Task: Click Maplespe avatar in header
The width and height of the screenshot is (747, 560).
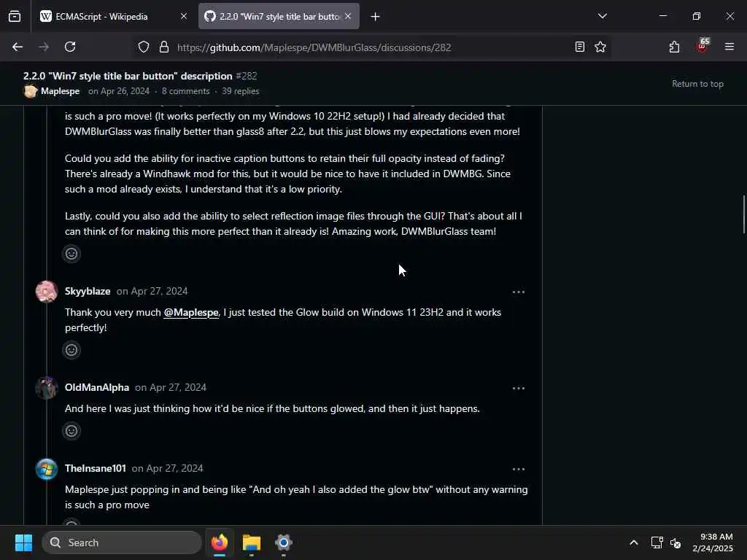Action: (31, 91)
